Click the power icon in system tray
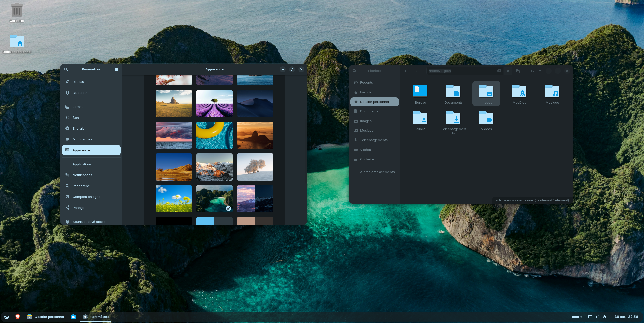644x323 pixels. 604,317
